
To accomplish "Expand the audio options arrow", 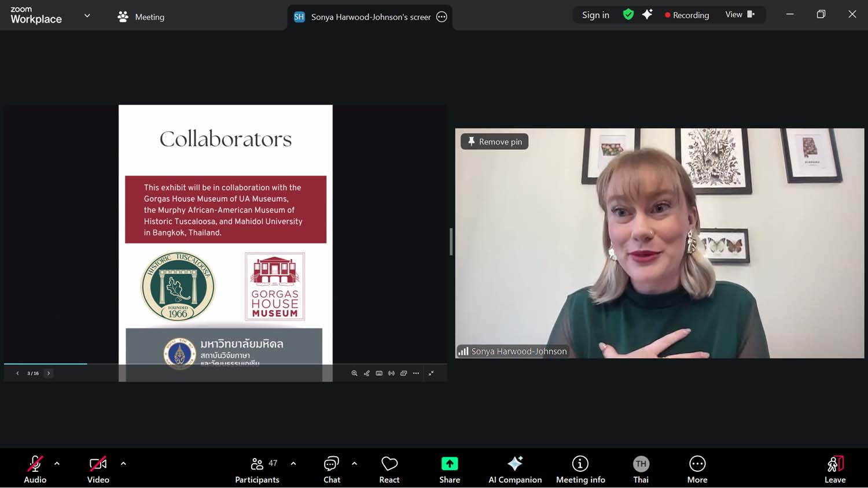I will [57, 464].
